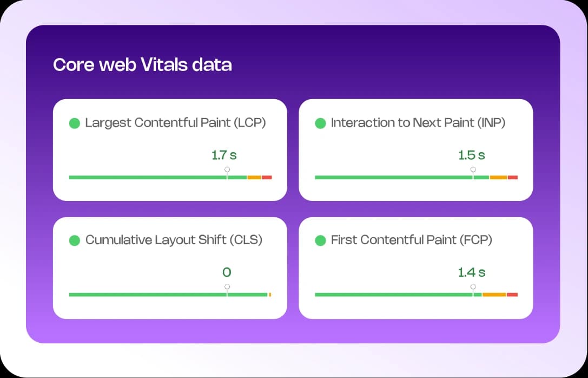The width and height of the screenshot is (588, 378).
Task: Click the green indicator beside Cumulative Layout Shift
Action: click(75, 240)
